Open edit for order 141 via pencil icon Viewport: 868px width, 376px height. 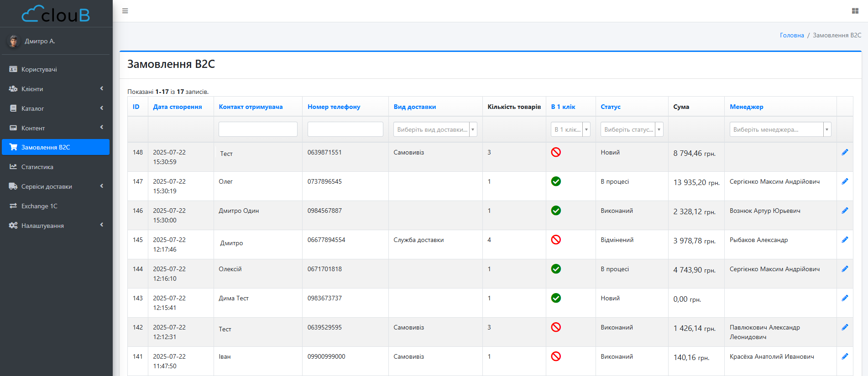[x=845, y=356]
